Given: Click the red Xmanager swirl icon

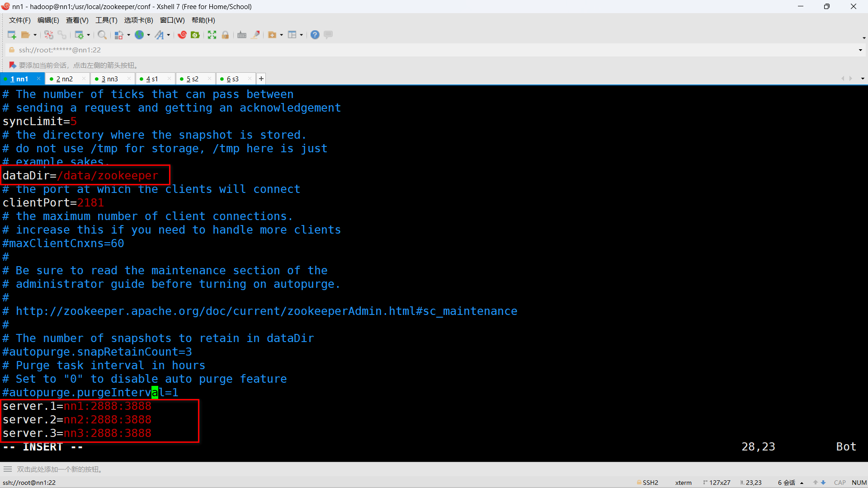Looking at the screenshot, I should coord(182,35).
